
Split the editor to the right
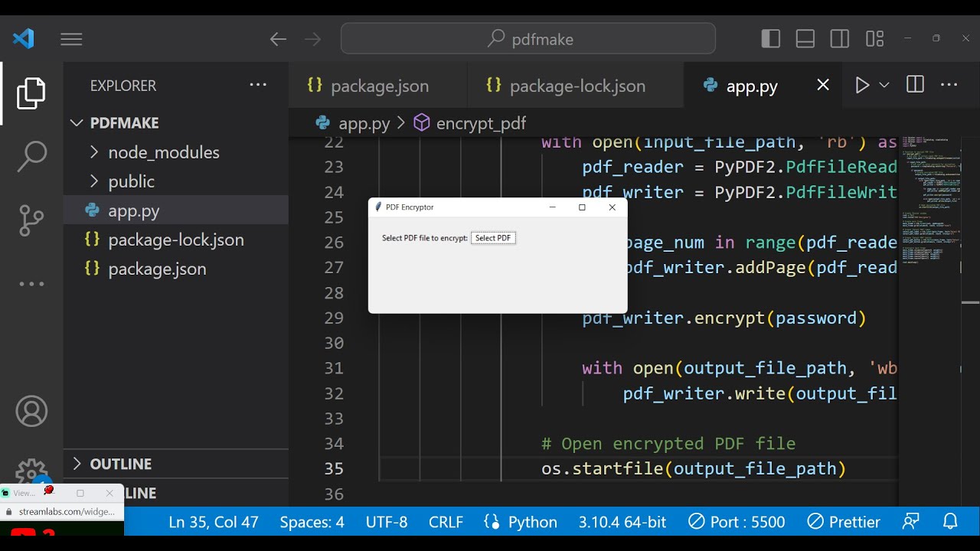click(x=915, y=86)
